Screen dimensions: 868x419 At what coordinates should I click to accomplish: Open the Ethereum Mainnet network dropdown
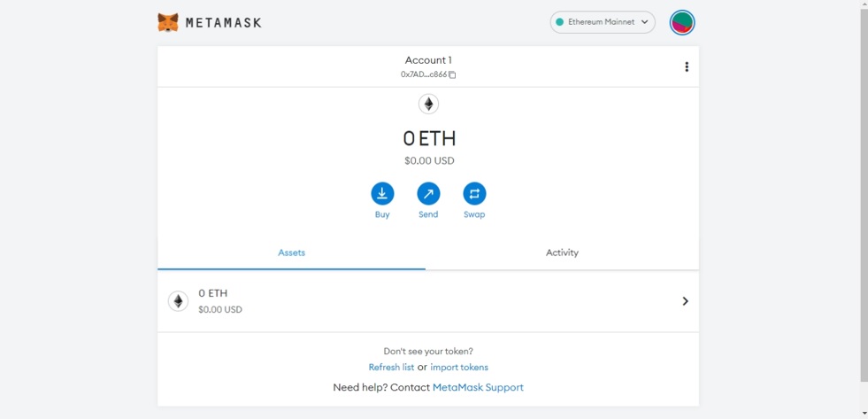point(603,22)
